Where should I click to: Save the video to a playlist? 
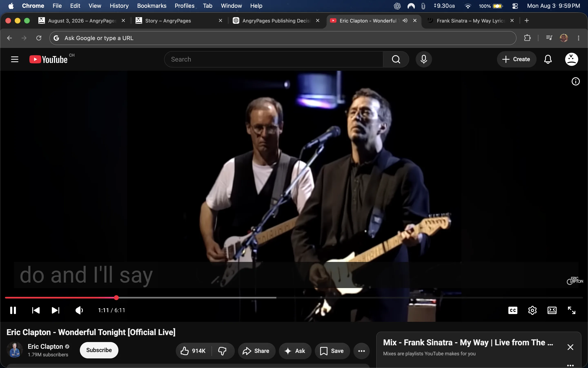pos(332,351)
